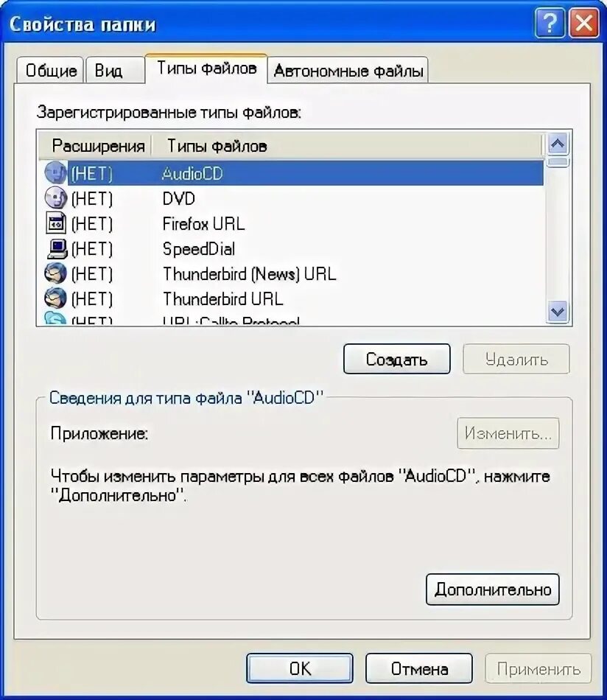
Task: Click the Создать button
Action: click(x=397, y=359)
